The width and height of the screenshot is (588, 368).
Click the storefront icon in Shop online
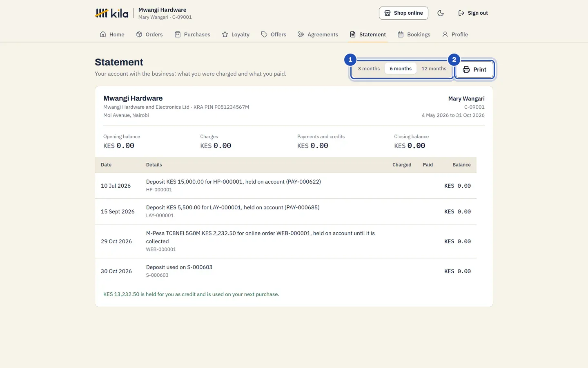388,13
